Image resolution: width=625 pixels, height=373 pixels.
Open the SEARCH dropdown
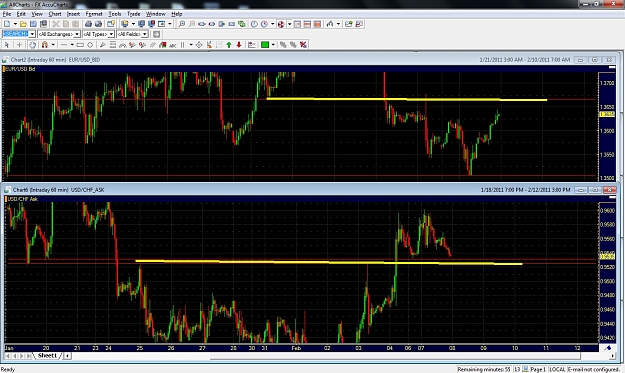pyautogui.click(x=32, y=34)
